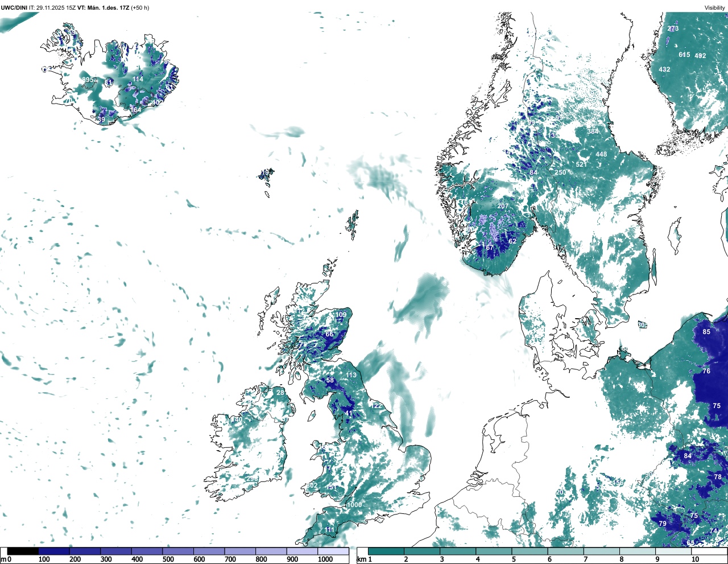Click the '432' value label
728x564 pixels.
[x=664, y=69]
